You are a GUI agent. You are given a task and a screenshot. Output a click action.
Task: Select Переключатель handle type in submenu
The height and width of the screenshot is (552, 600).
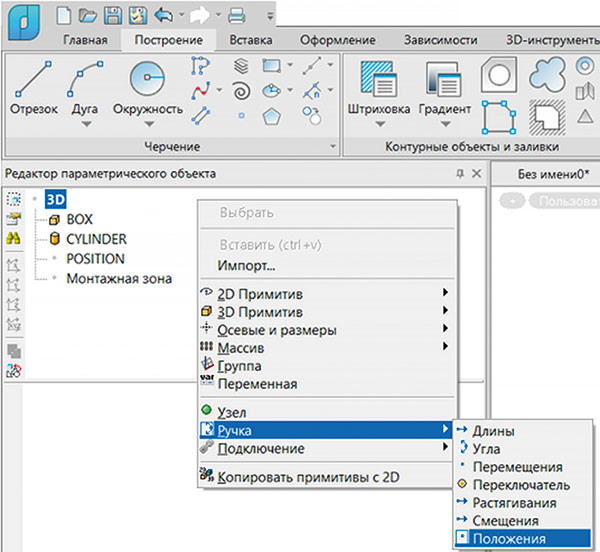click(523, 485)
